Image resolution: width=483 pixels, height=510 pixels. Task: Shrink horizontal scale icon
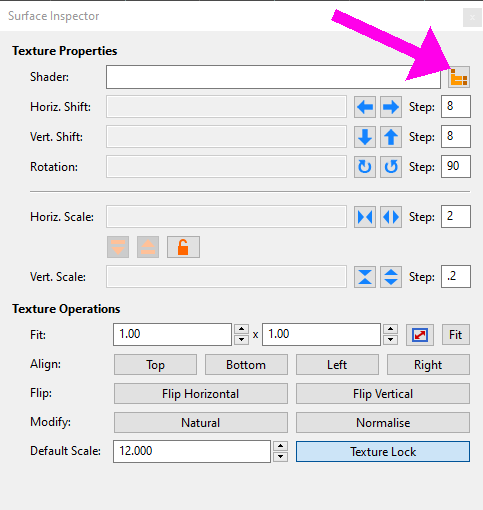[365, 217]
